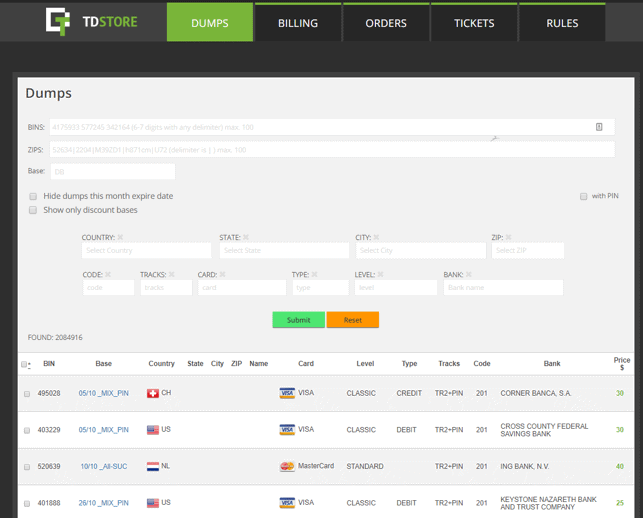Click the TDSTORE logo icon
643x518 pixels.
[x=57, y=21]
